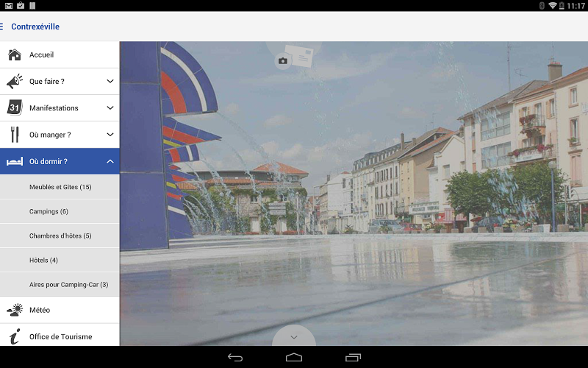The width and height of the screenshot is (588, 368).
Task: Tap the Office de Tourisme info icon
Action: 15,336
